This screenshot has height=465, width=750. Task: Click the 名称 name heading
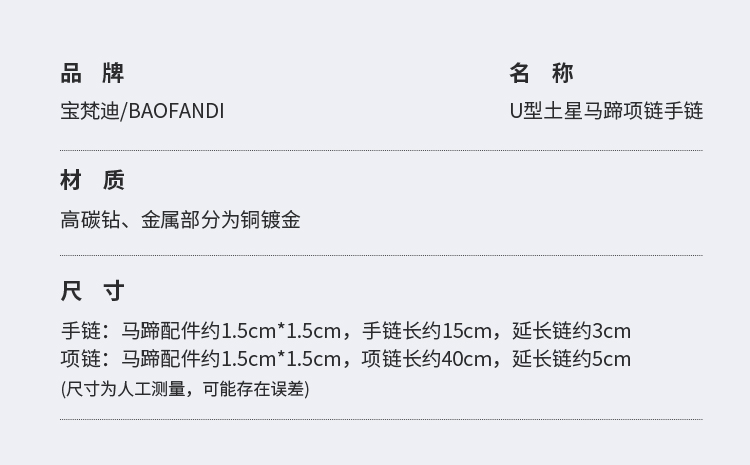(541, 73)
